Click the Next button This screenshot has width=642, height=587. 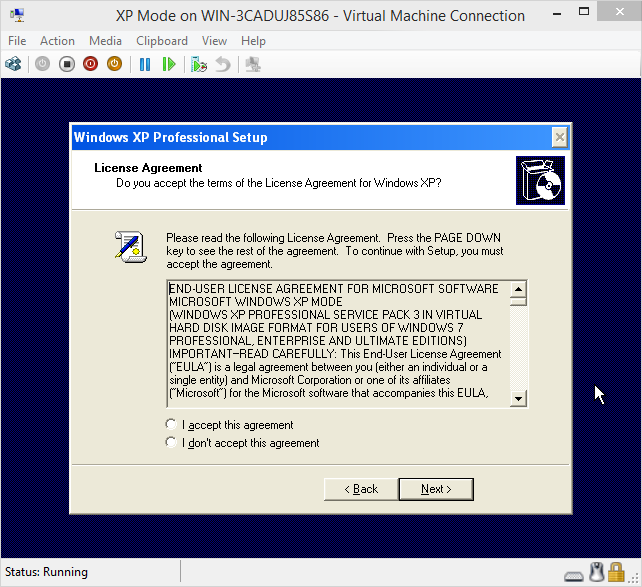[436, 489]
